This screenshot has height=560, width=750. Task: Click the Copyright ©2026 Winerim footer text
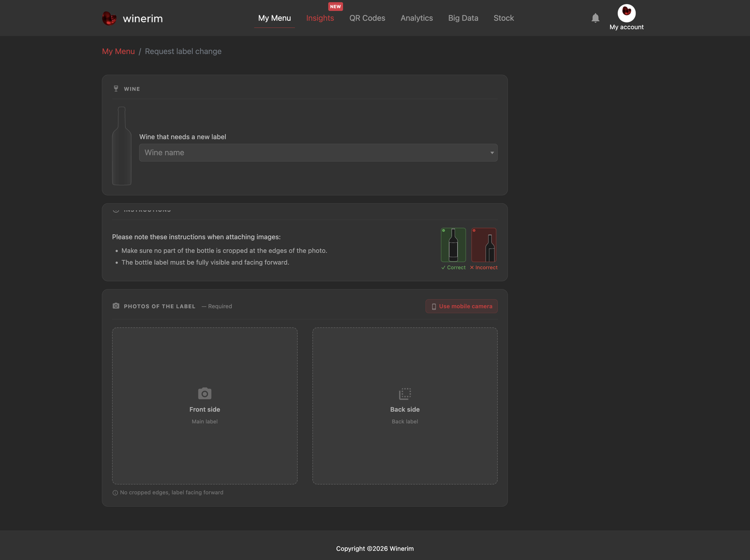[x=375, y=549]
